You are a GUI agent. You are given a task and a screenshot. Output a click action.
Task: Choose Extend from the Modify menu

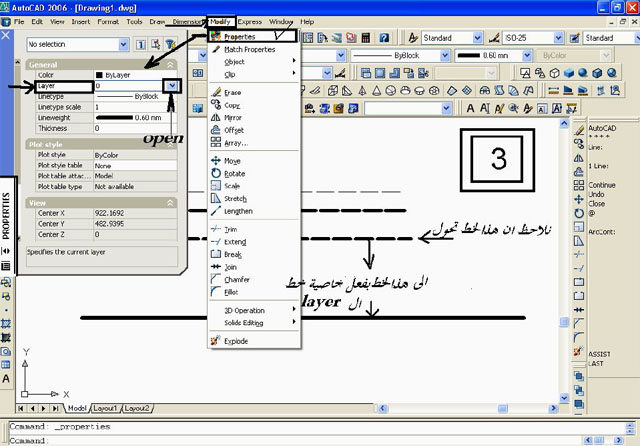pos(235,242)
